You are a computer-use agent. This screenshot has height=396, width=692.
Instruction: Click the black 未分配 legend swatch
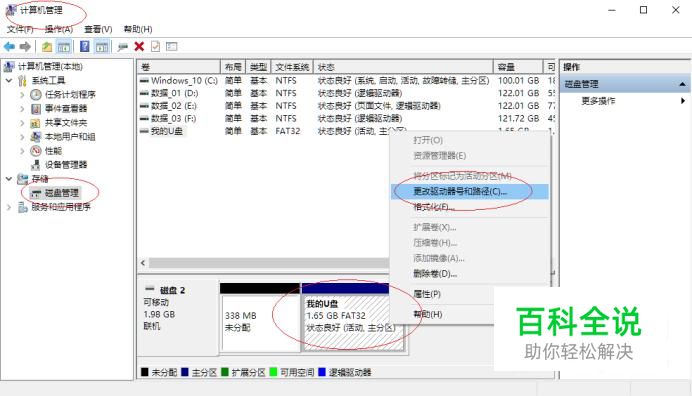point(144,372)
